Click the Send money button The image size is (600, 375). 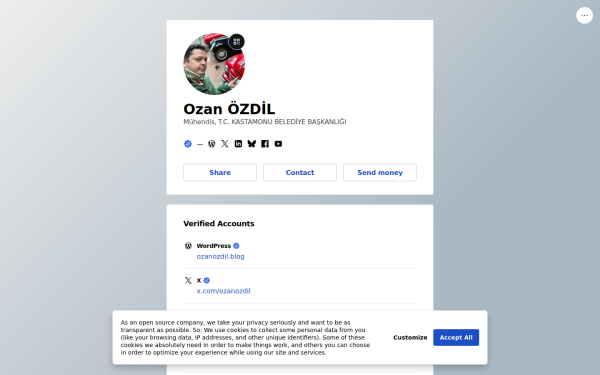click(x=380, y=173)
